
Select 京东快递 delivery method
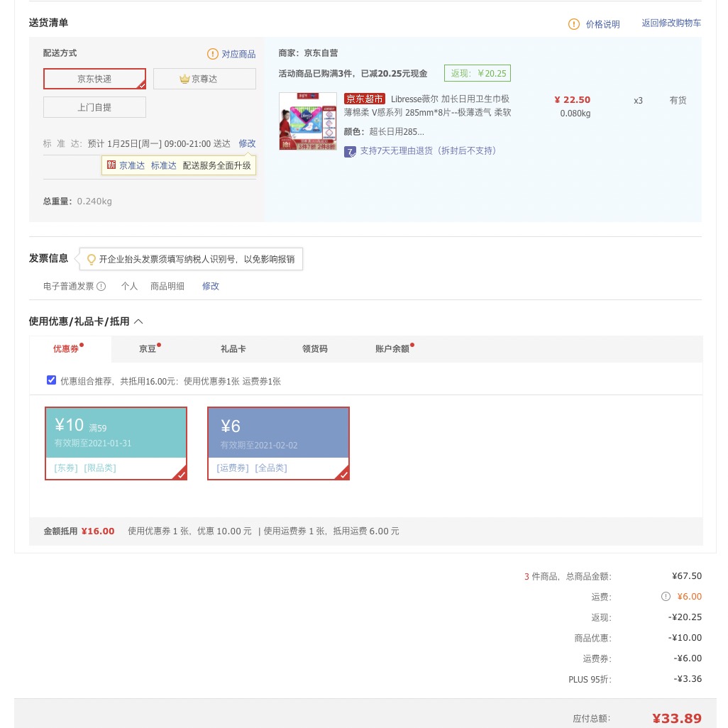[94, 79]
